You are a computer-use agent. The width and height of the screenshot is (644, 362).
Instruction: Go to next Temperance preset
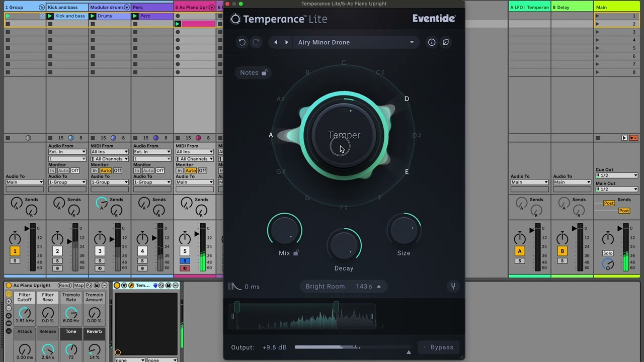point(287,42)
